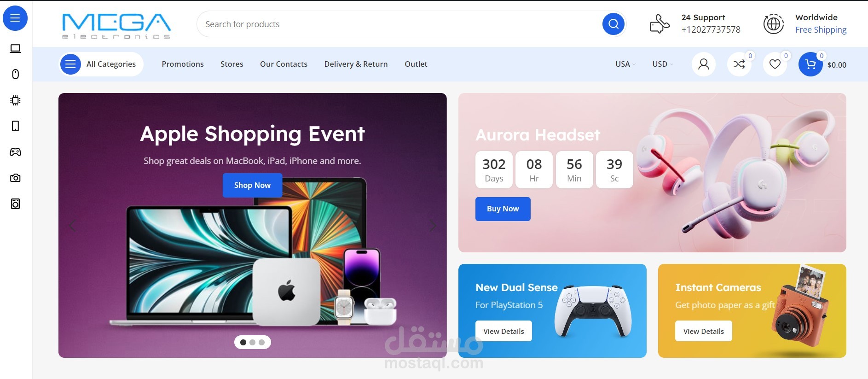Viewport: 868px width, 379px height.
Task: Expand the USD currency dropdown
Action: tap(662, 64)
